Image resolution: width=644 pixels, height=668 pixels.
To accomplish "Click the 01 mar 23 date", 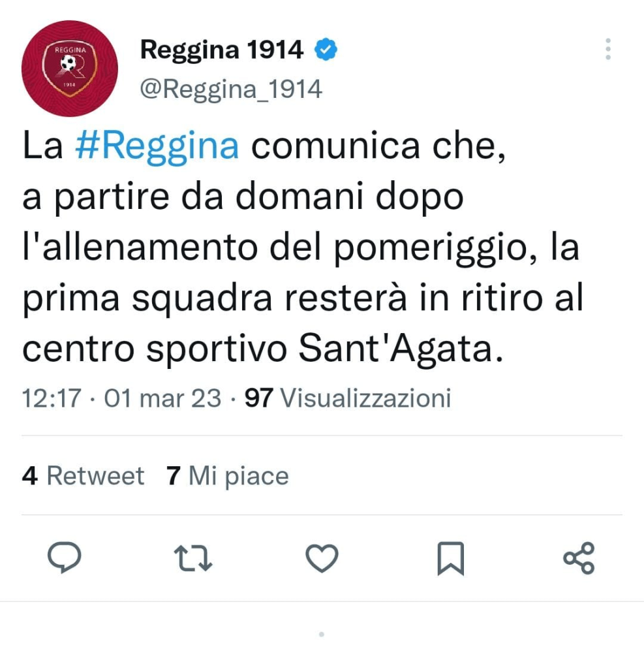I will click(x=162, y=398).
